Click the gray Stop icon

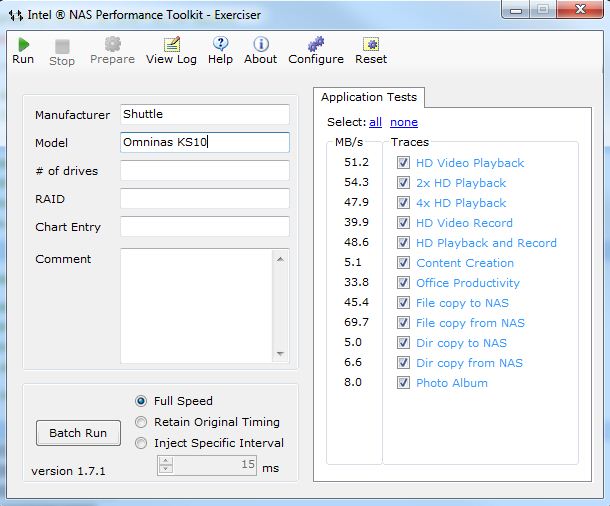pos(62,47)
